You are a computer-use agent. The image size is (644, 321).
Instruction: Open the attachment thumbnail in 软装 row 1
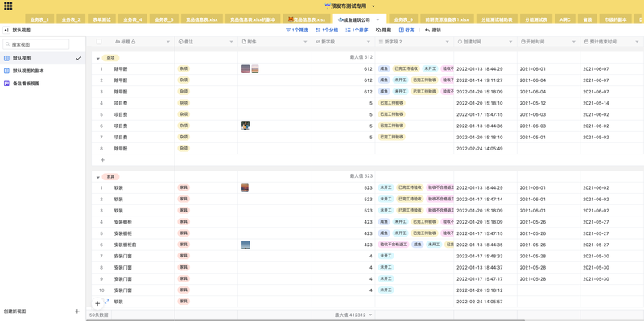[x=246, y=188]
